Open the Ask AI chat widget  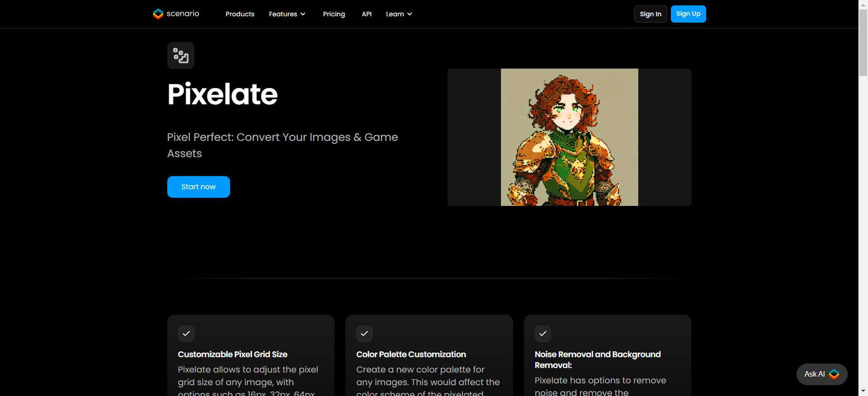click(x=821, y=374)
